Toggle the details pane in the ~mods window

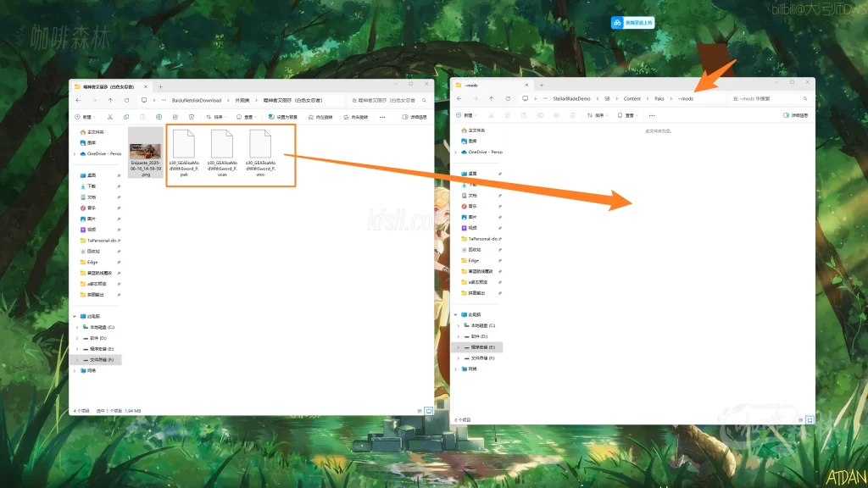pos(795,115)
